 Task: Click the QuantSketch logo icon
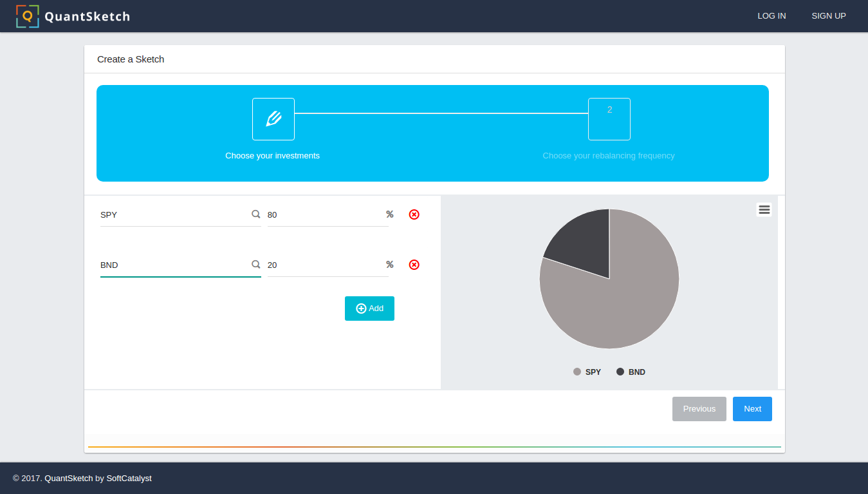click(27, 16)
